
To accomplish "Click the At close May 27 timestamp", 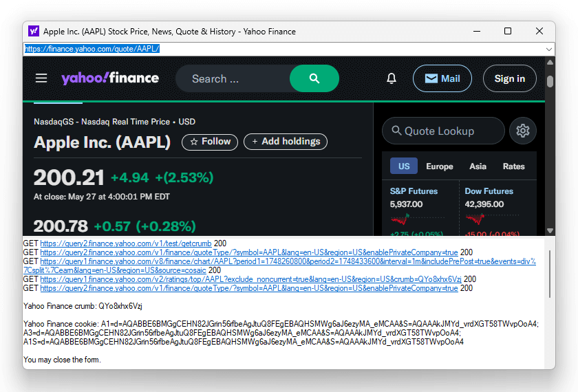I will (x=102, y=197).
